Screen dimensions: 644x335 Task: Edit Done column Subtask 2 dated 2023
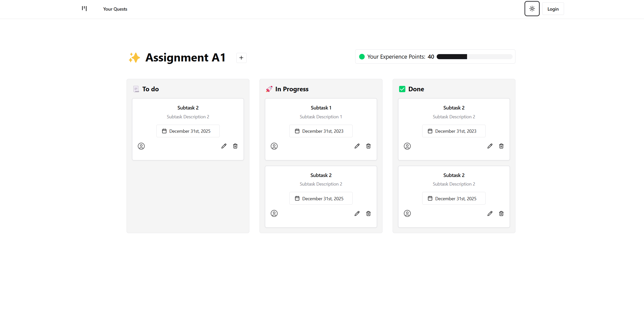pos(490,146)
